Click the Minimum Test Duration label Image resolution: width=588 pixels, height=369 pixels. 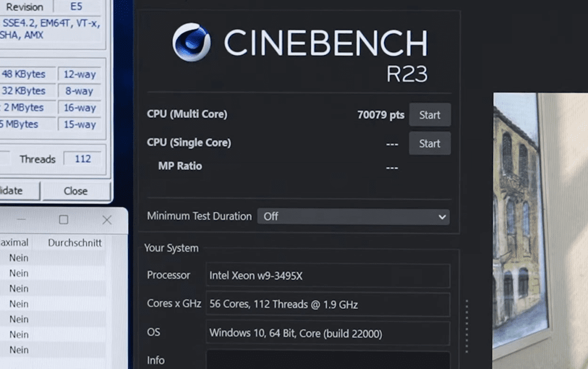pyautogui.click(x=199, y=216)
